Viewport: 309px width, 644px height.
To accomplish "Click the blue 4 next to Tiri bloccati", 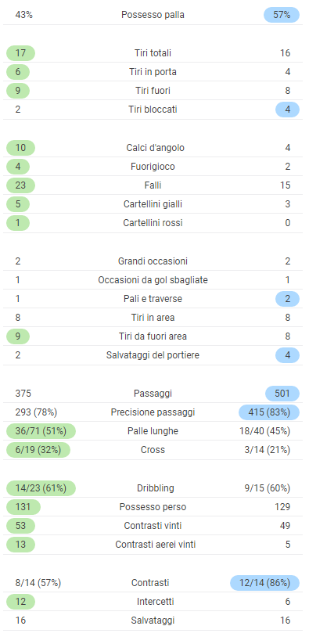I will (287, 110).
